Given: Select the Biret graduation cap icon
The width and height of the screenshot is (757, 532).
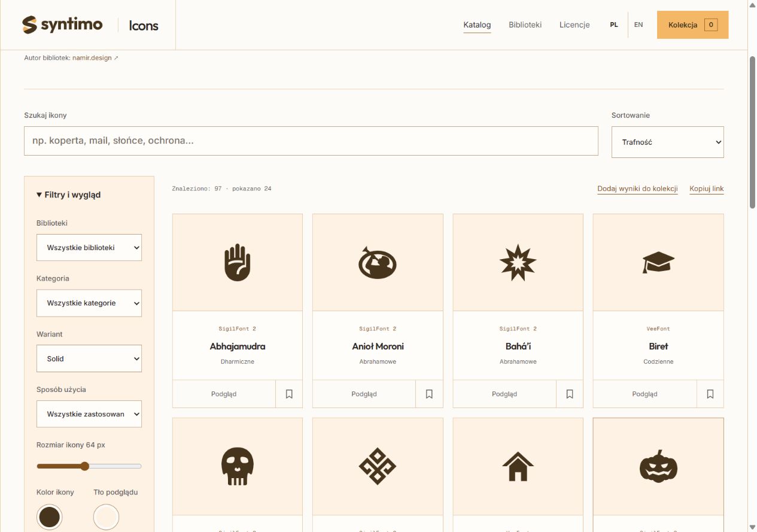Looking at the screenshot, I should tap(658, 262).
